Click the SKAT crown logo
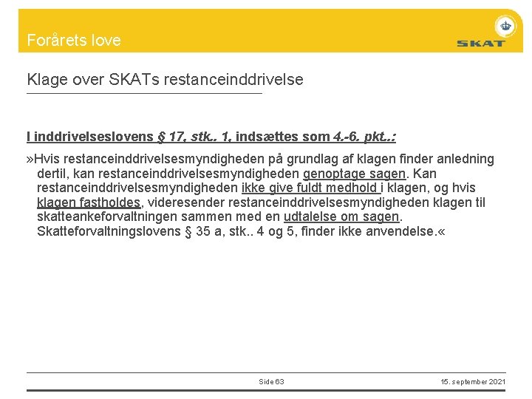 [x=505, y=26]
